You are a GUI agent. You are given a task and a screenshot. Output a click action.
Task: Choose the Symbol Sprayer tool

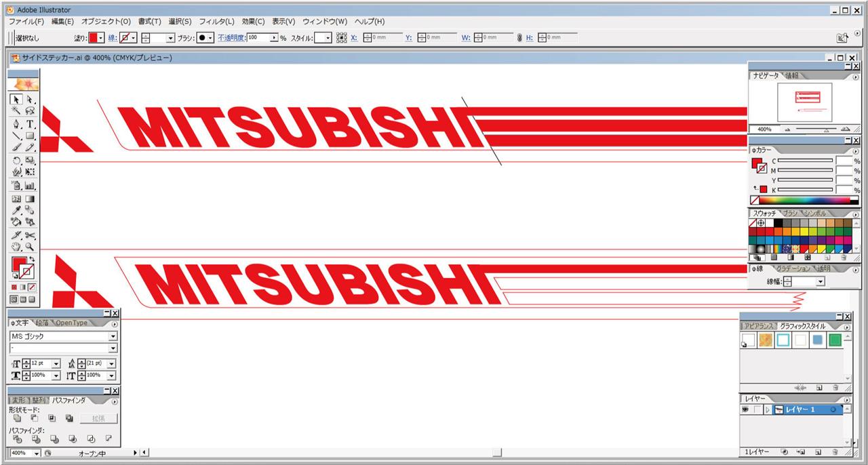click(17, 185)
